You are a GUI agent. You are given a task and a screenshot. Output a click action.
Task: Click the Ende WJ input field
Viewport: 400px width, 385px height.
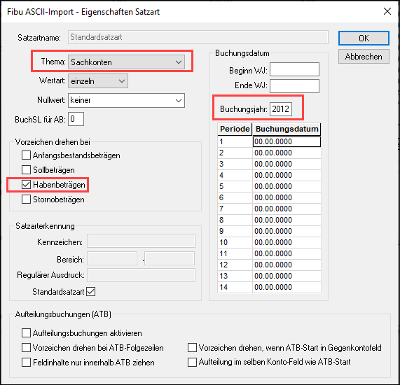(x=295, y=86)
